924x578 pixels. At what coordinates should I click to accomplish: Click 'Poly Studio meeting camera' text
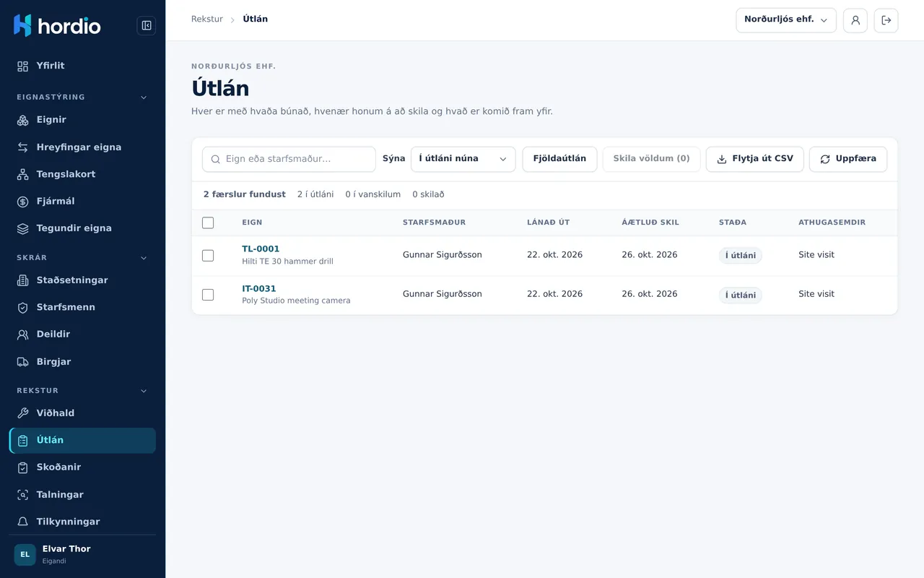(x=296, y=301)
